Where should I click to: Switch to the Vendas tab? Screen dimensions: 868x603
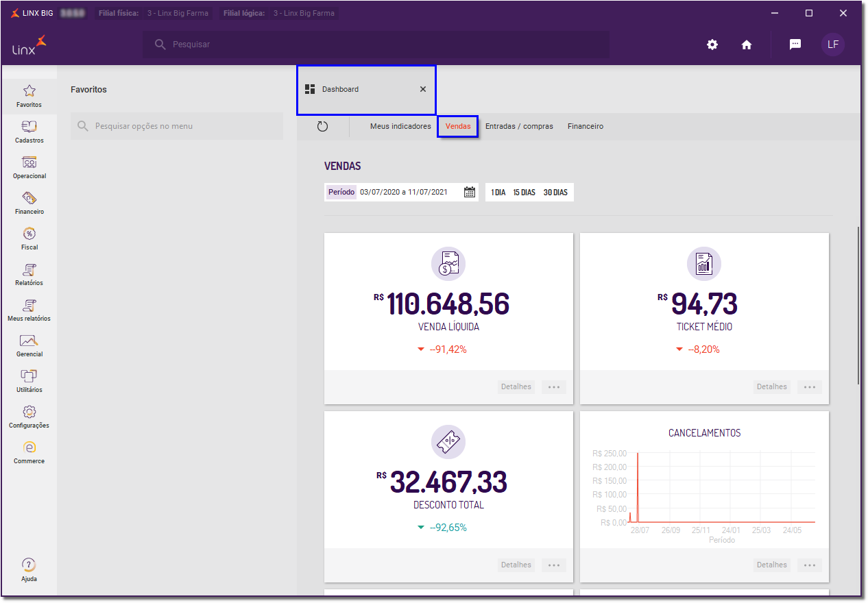458,127
